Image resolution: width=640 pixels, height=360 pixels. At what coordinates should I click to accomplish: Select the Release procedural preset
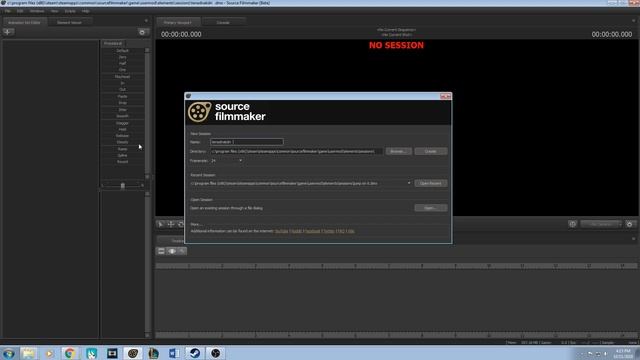click(122, 136)
